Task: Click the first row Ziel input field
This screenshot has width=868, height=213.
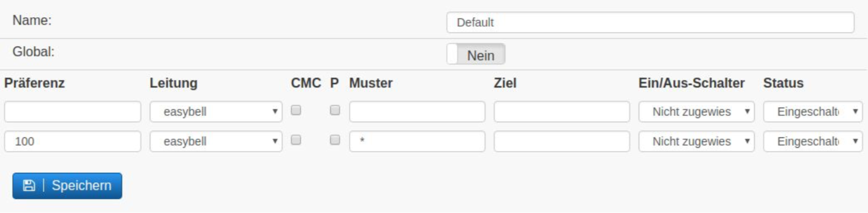Action: pos(562,112)
